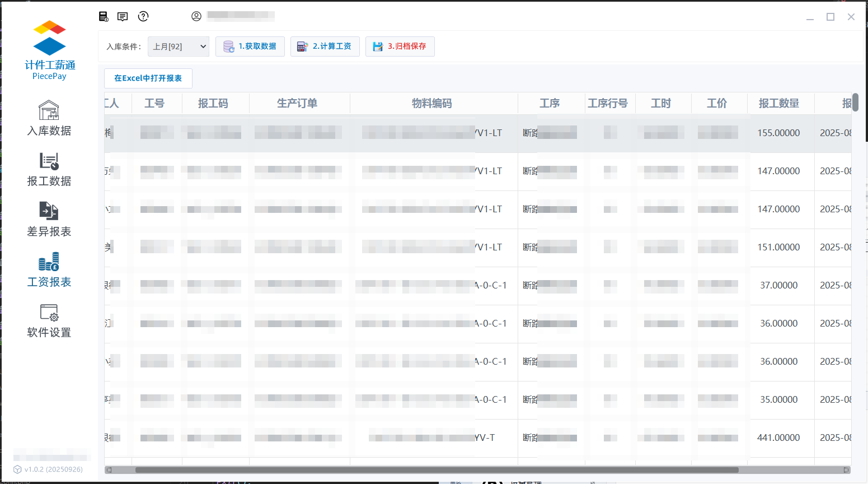
Task: Click the help question mark icon
Action: point(143,16)
